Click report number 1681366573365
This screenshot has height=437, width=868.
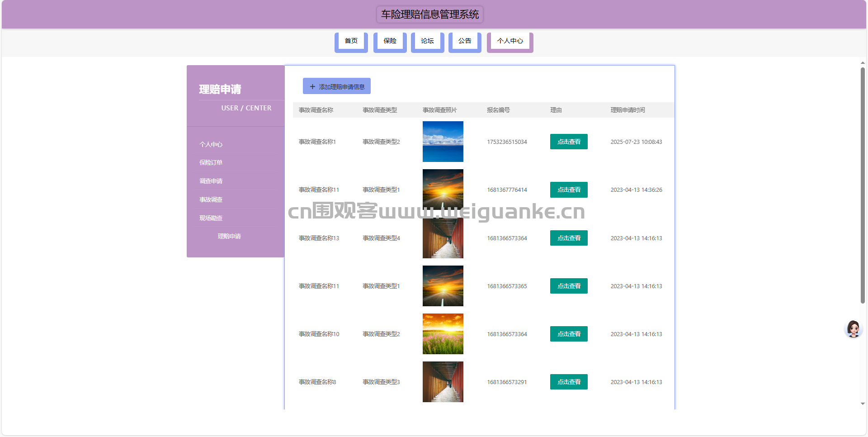click(x=507, y=286)
